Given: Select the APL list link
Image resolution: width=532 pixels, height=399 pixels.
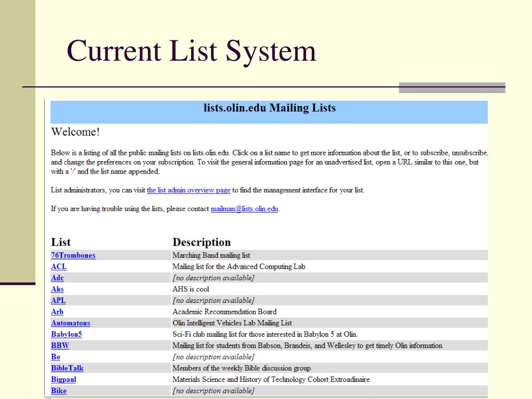Looking at the screenshot, I should (x=58, y=300).
